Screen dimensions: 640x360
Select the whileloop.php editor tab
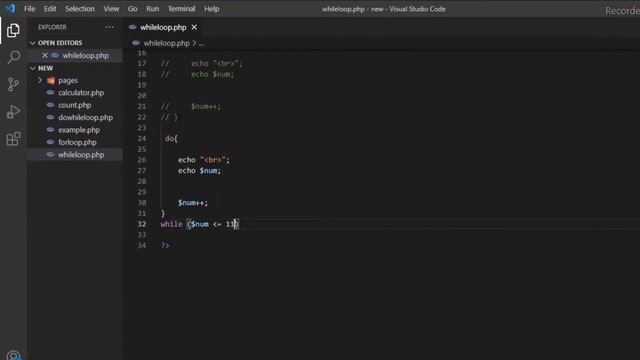163,27
